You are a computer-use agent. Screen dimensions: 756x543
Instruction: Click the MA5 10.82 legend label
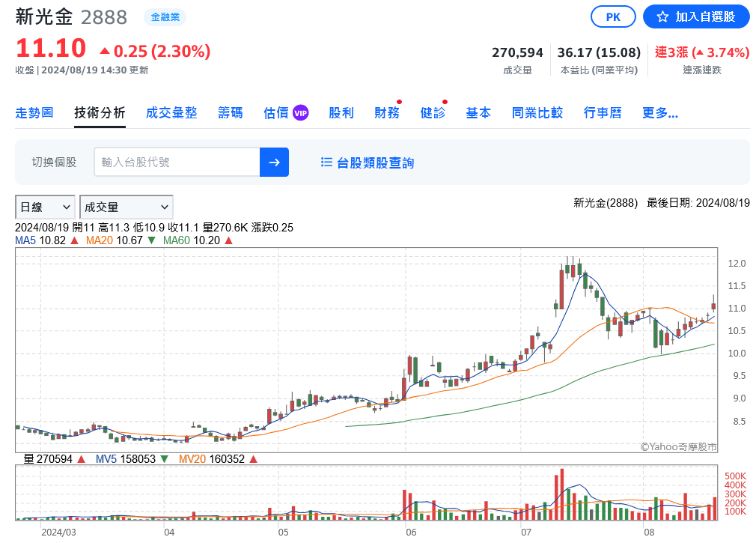tap(46, 240)
